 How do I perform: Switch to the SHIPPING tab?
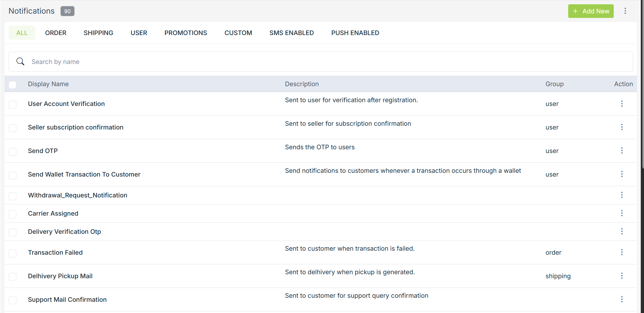pyautogui.click(x=98, y=33)
